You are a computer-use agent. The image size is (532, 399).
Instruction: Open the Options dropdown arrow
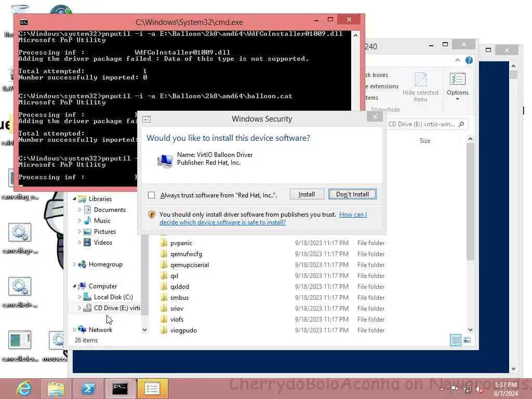457,99
